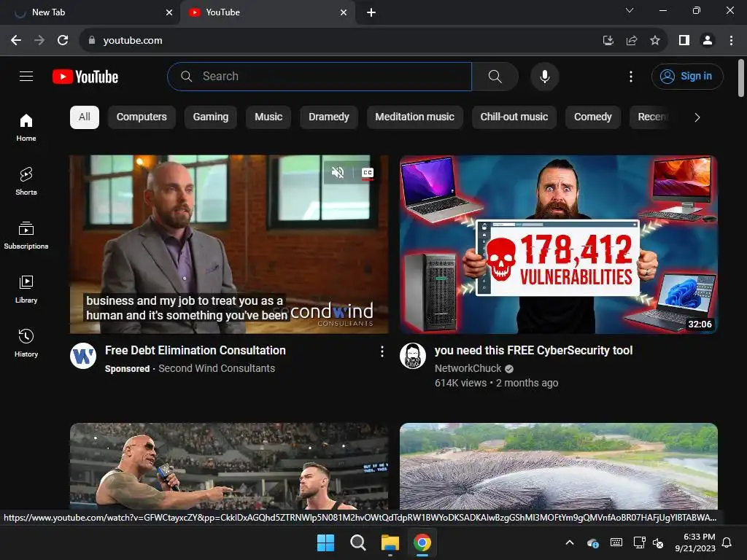747x560 pixels.
Task: Reload the page
Action: coord(63,41)
